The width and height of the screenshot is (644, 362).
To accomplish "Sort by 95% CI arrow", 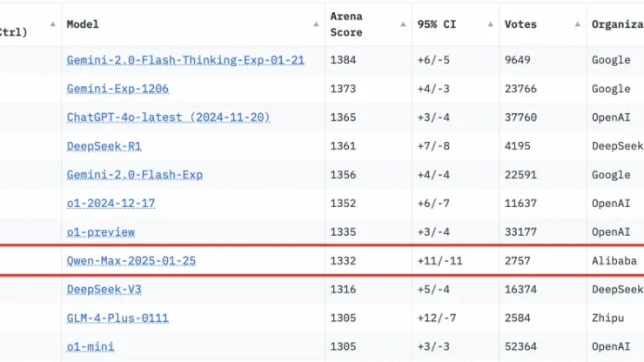I will coord(490,24).
